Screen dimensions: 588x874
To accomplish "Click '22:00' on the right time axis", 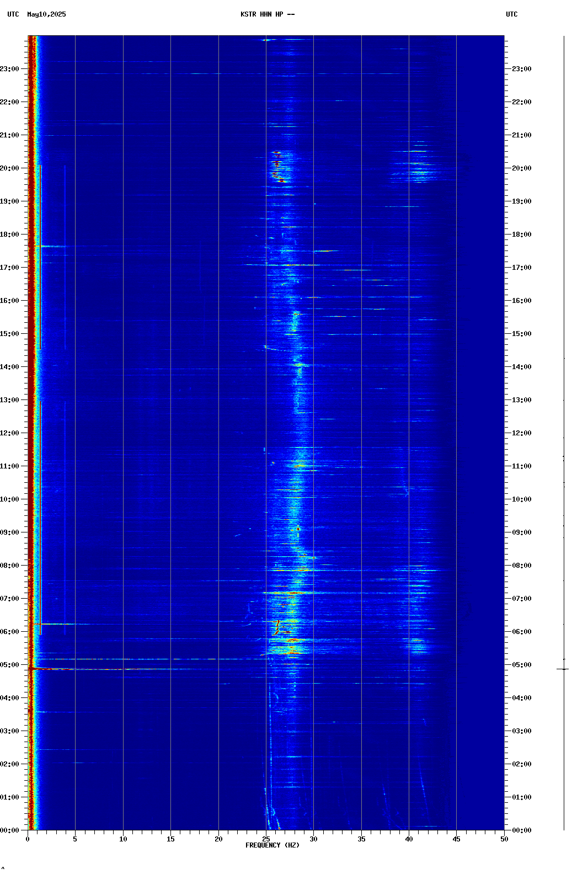I will pyautogui.click(x=522, y=102).
